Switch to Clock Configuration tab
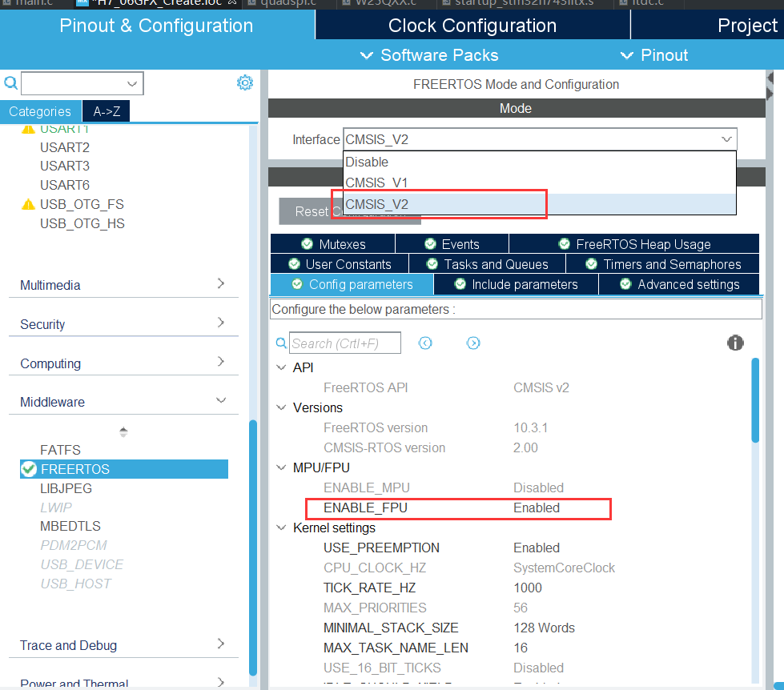Viewport: 784px width, 690px height. point(472,26)
